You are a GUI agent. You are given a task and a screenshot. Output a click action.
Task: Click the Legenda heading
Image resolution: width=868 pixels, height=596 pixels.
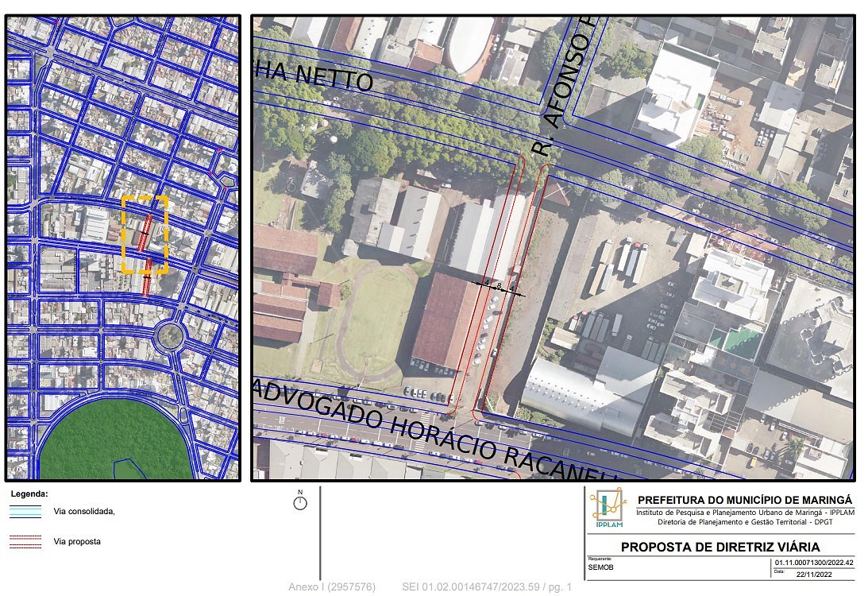point(29,494)
